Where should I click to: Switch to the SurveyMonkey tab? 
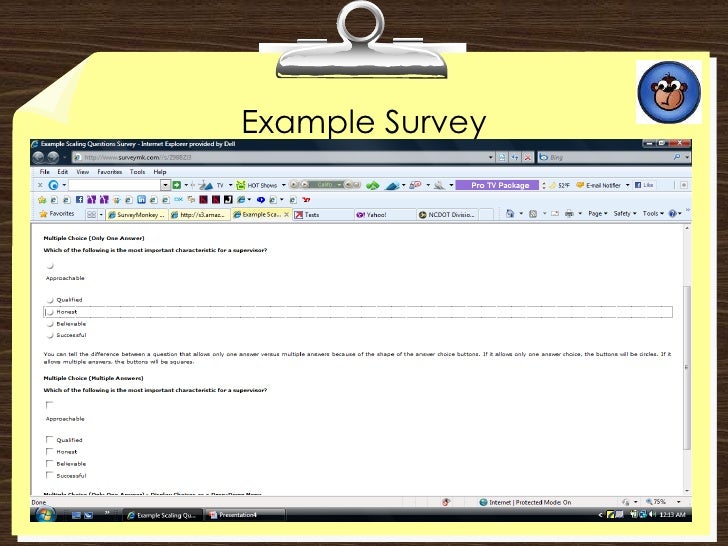[x=136, y=214]
